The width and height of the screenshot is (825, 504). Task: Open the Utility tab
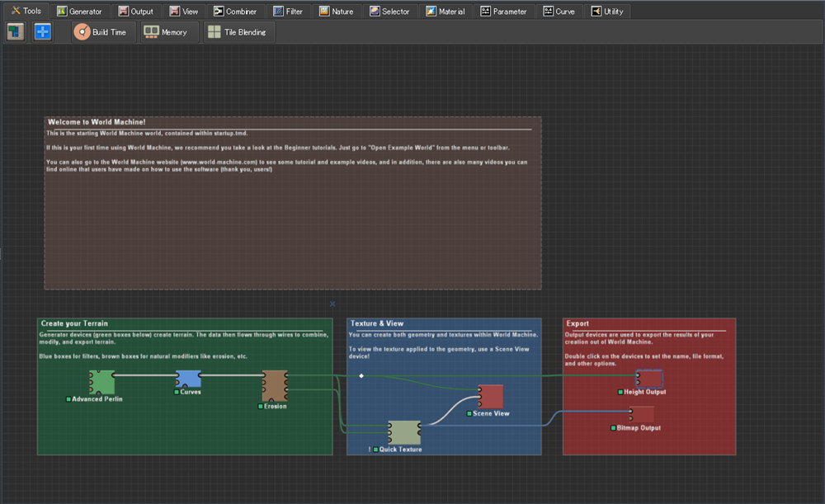[x=606, y=11]
